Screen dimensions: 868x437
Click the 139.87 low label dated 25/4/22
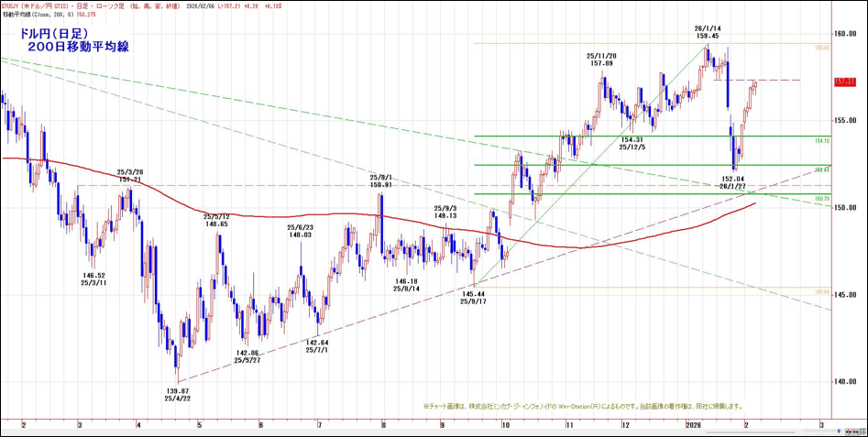(x=176, y=394)
